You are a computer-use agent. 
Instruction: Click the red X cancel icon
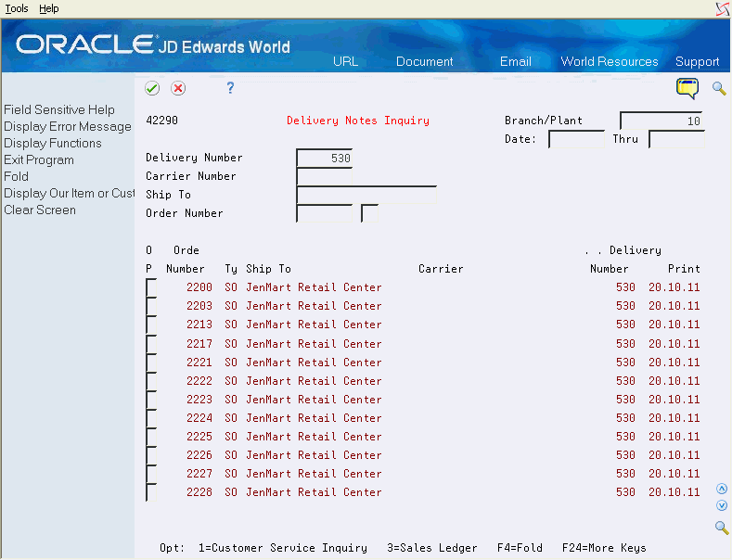tap(178, 88)
